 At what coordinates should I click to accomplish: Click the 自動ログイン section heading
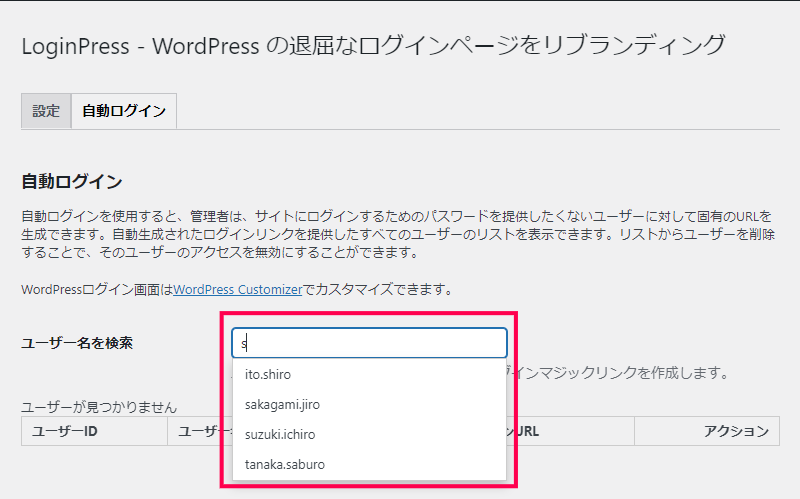tap(72, 182)
